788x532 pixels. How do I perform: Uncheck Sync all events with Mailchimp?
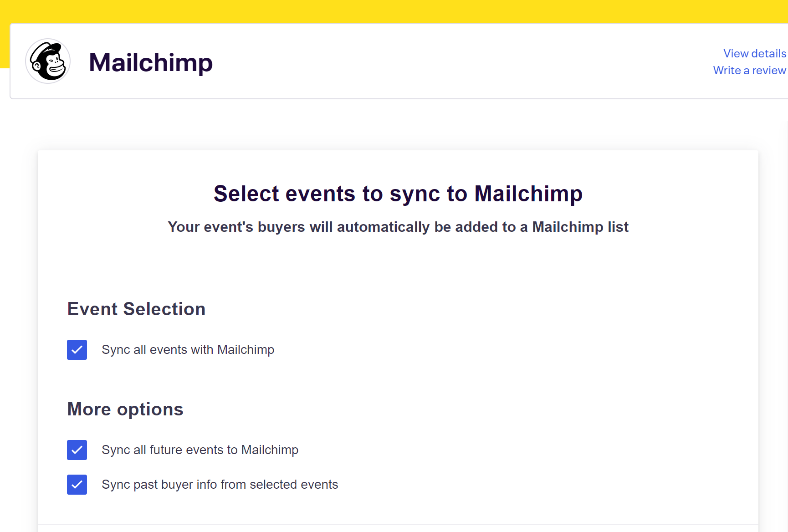(x=77, y=350)
